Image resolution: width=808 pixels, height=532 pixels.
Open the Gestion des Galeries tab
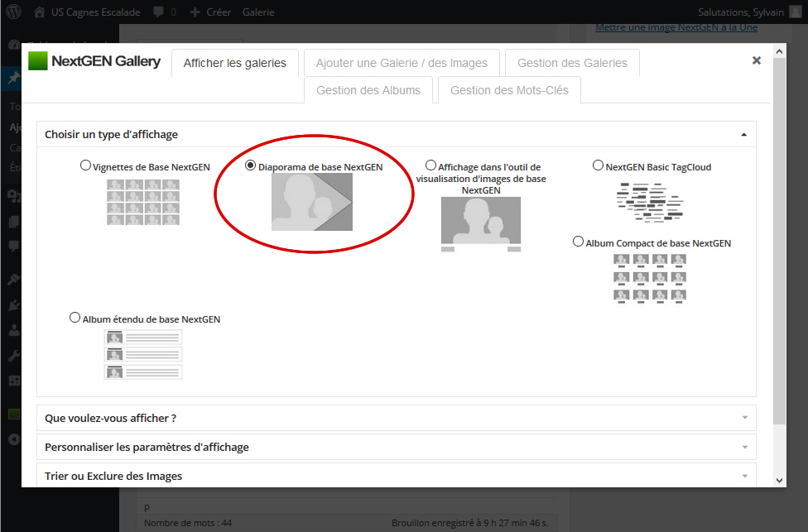(x=573, y=63)
